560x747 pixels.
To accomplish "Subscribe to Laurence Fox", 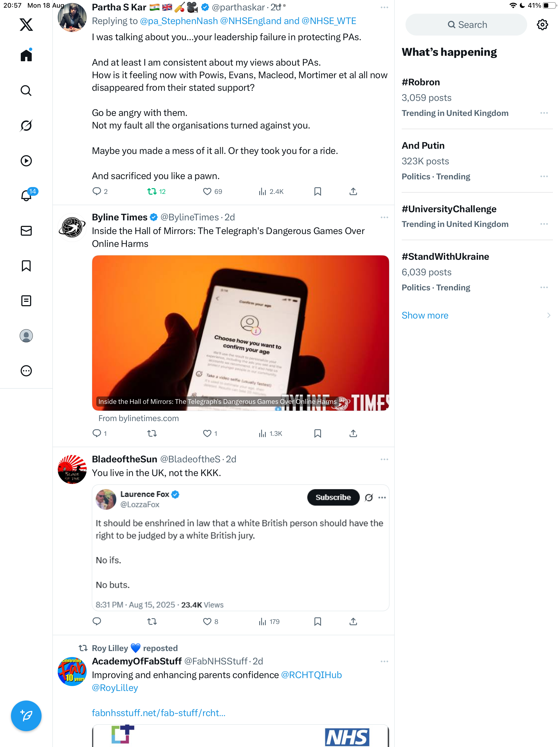I will 333,497.
